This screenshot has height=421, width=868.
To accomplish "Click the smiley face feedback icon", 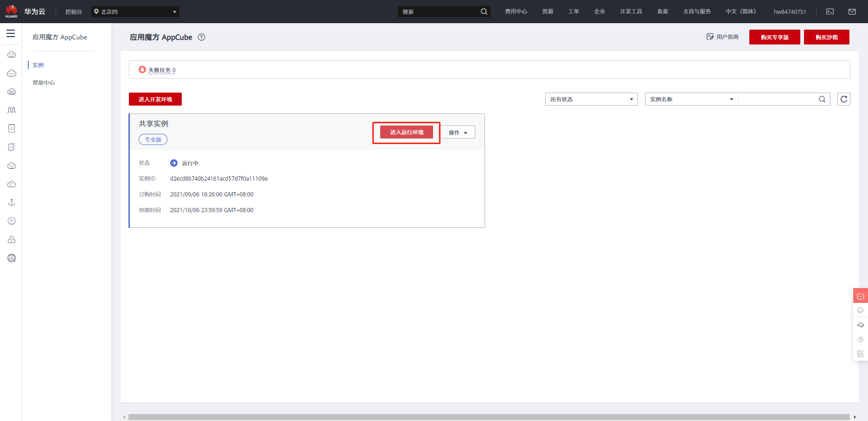I will tap(861, 310).
